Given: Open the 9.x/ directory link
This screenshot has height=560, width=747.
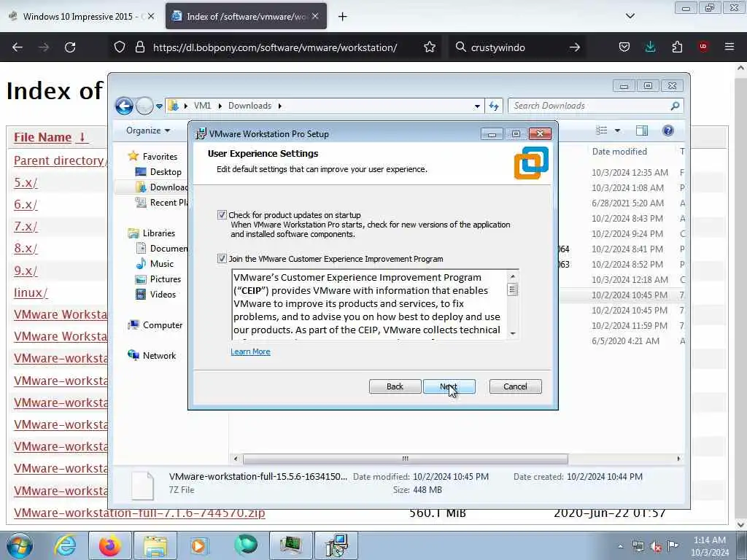Looking at the screenshot, I should 26,271.
